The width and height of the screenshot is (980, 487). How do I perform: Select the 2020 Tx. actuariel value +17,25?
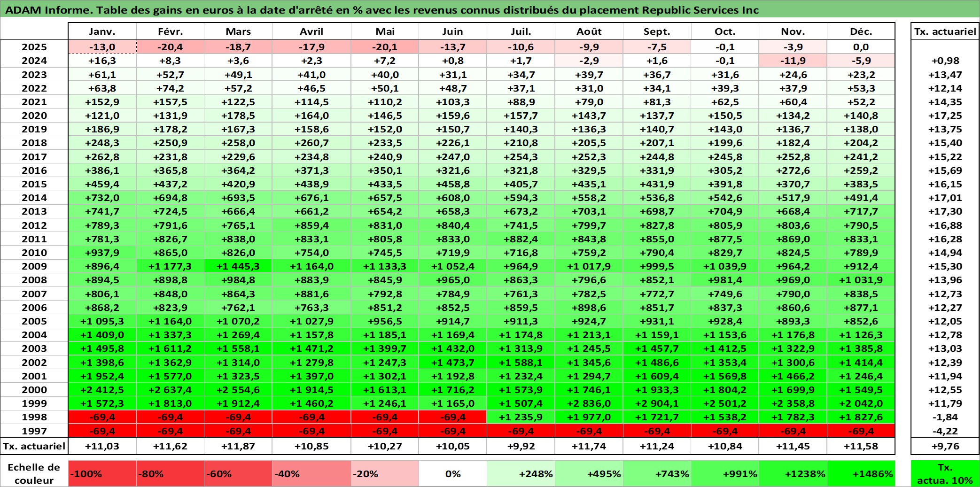945,116
